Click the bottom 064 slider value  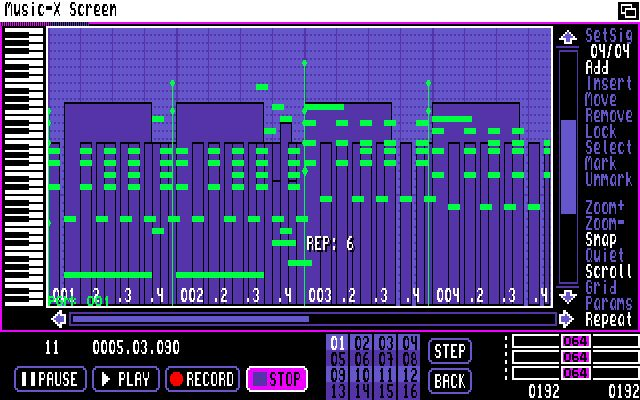[575, 373]
